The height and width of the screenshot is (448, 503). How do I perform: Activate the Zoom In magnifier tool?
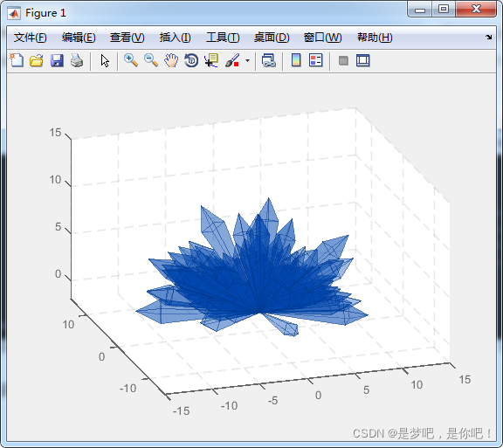[131, 60]
